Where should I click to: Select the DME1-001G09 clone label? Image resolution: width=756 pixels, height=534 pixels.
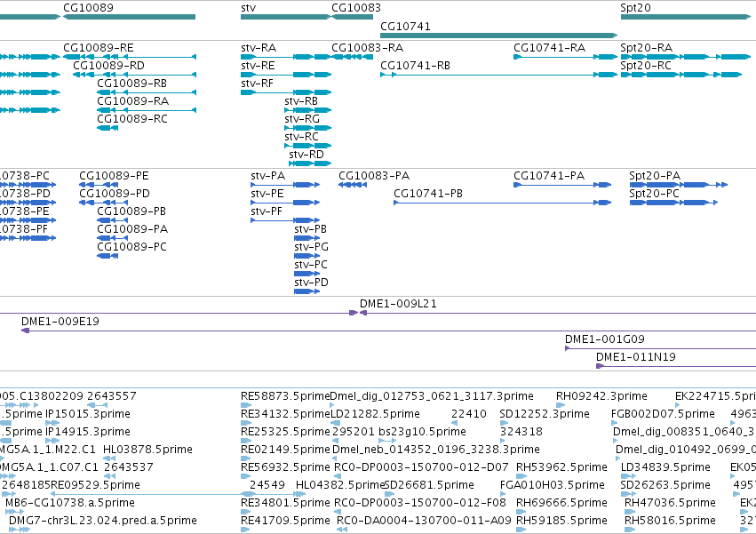(x=605, y=339)
